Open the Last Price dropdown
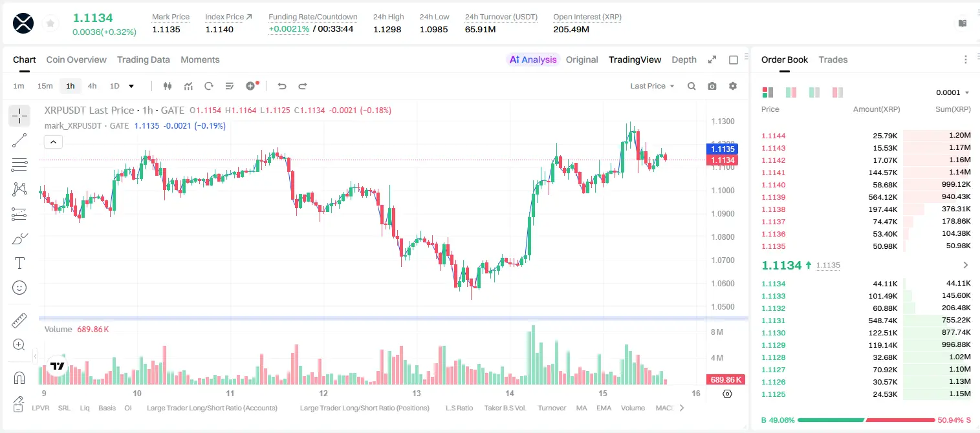This screenshot has height=433, width=980. pyautogui.click(x=652, y=86)
